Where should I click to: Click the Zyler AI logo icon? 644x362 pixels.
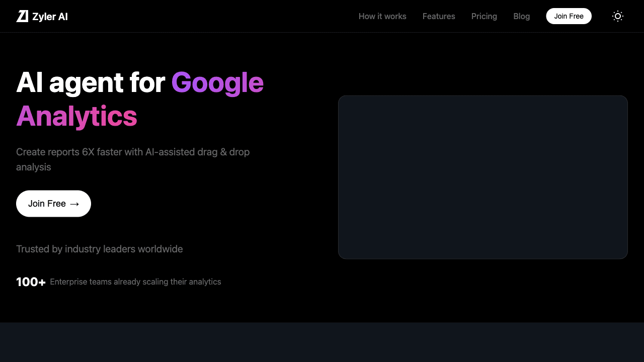pos(22,16)
